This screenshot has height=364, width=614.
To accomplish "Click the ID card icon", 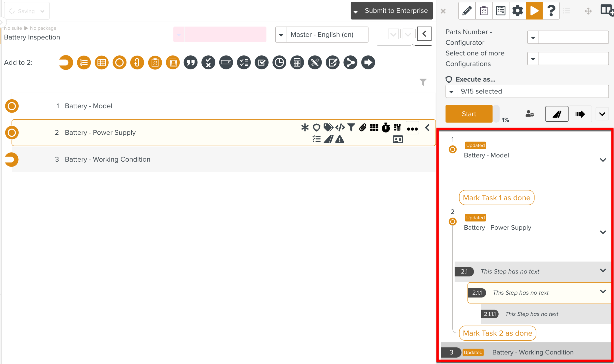I will coord(398,139).
